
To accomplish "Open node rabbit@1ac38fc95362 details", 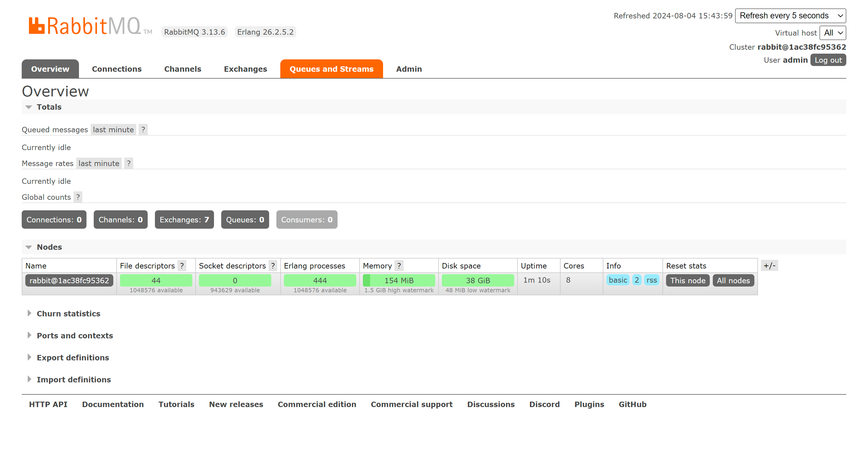I will [69, 281].
